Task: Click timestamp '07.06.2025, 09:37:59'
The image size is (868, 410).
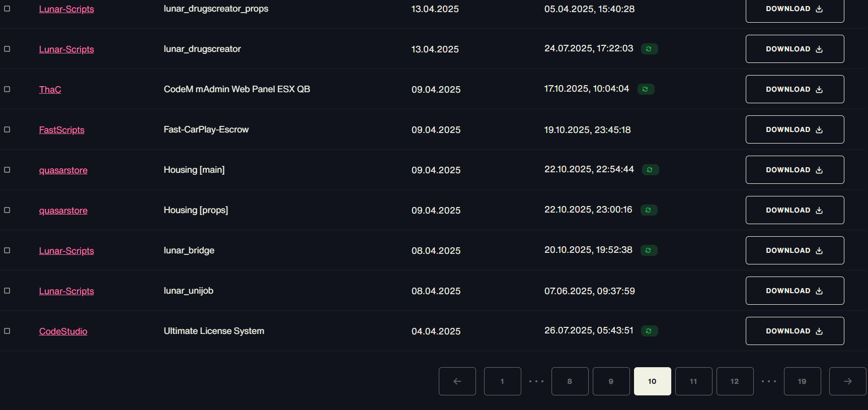Action: 590,291
